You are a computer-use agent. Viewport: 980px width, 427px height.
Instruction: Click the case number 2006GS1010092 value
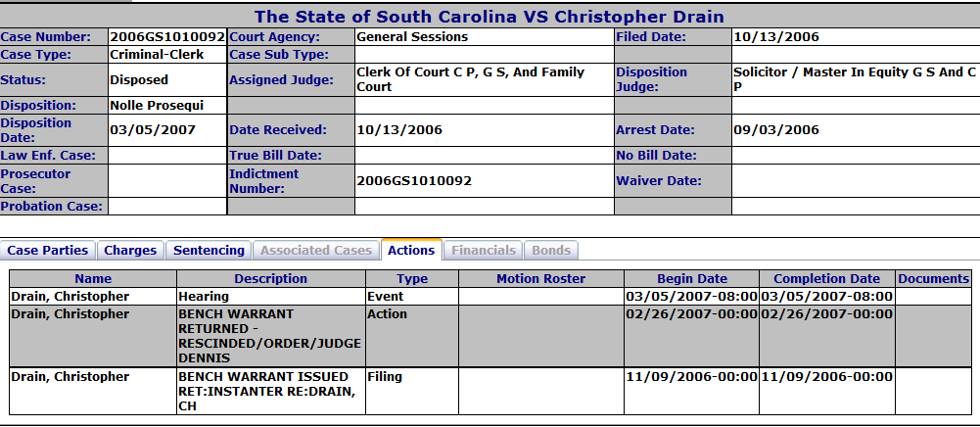pyautogui.click(x=167, y=37)
